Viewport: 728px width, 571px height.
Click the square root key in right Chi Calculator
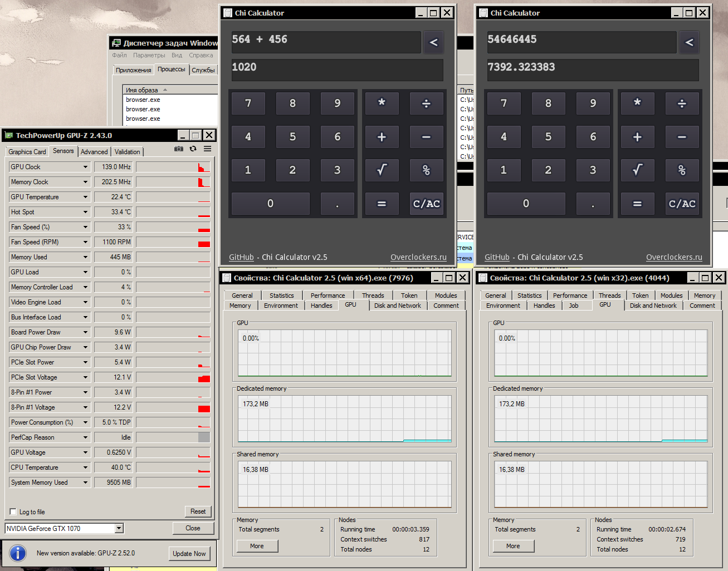pyautogui.click(x=637, y=170)
